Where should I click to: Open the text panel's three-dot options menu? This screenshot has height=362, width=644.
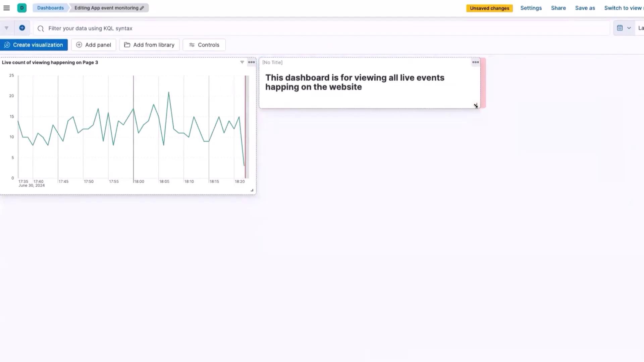tap(475, 62)
